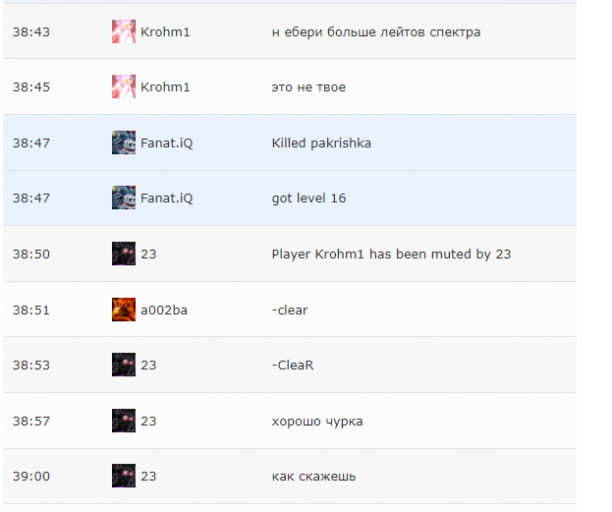
Task: Click player 23 avatar in the 39:00 row
Action: tap(124, 476)
